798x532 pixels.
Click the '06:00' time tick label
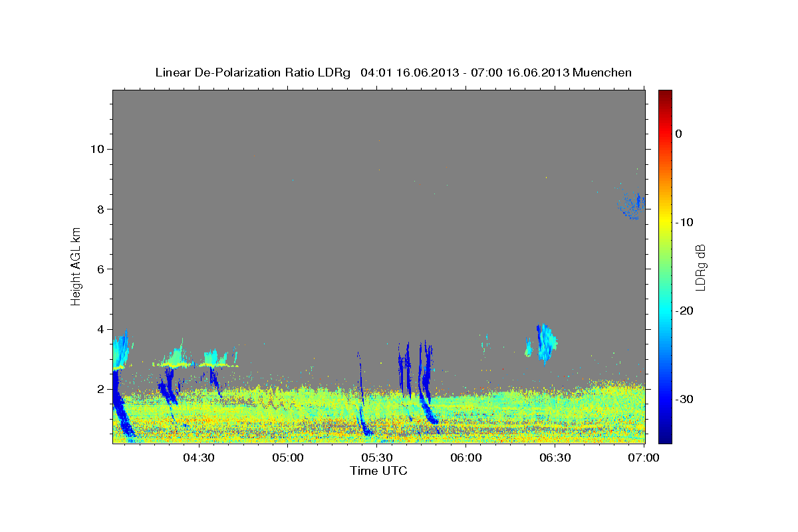point(466,458)
